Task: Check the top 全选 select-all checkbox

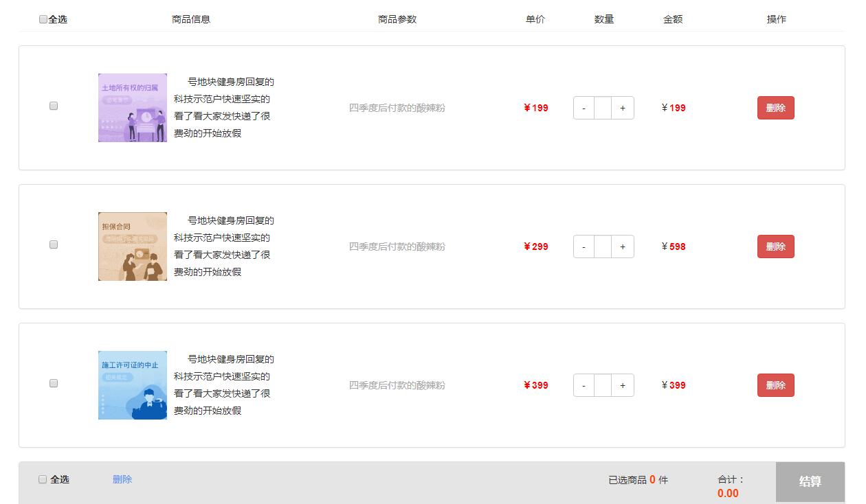Action: coord(43,19)
